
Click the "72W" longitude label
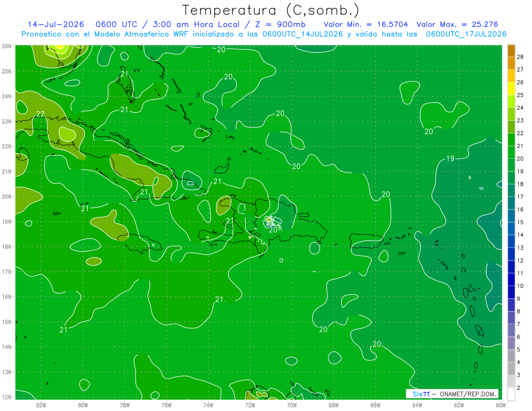(250, 405)
